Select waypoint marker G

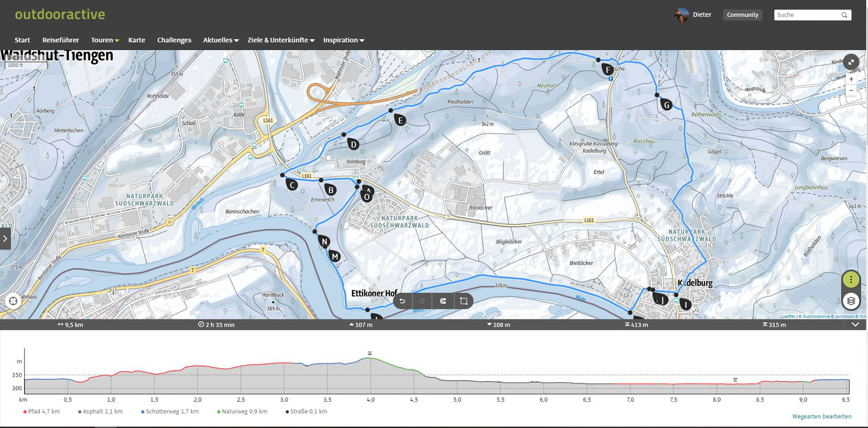click(x=666, y=105)
